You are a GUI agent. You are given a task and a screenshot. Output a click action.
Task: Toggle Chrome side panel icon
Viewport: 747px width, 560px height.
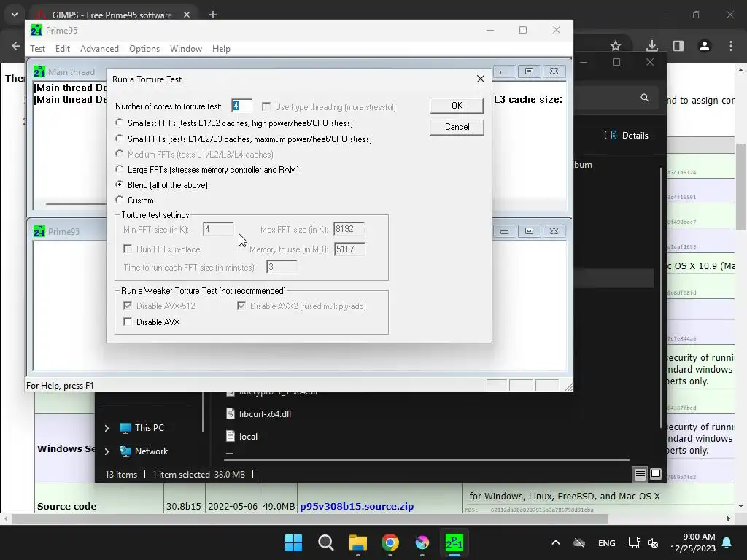point(678,46)
